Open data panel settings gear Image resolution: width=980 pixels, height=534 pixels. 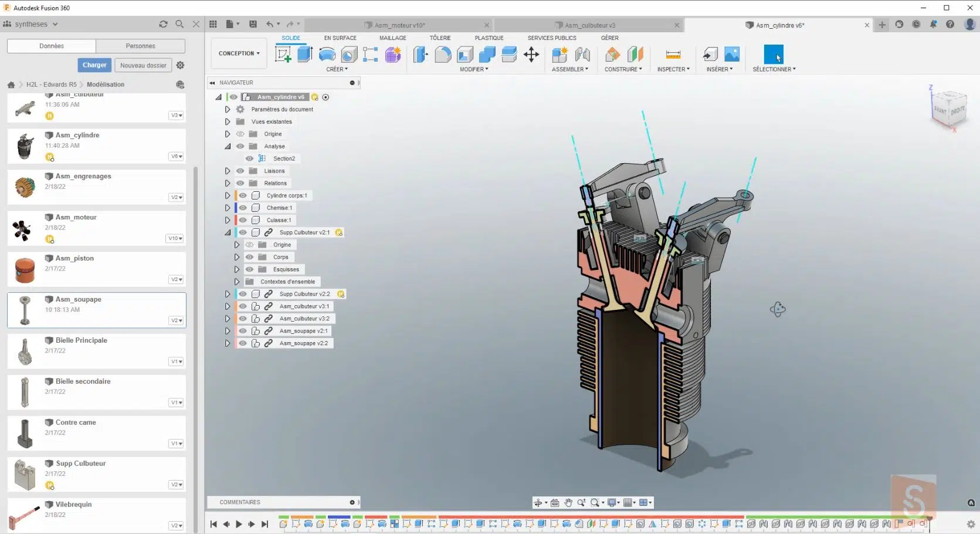tap(181, 65)
